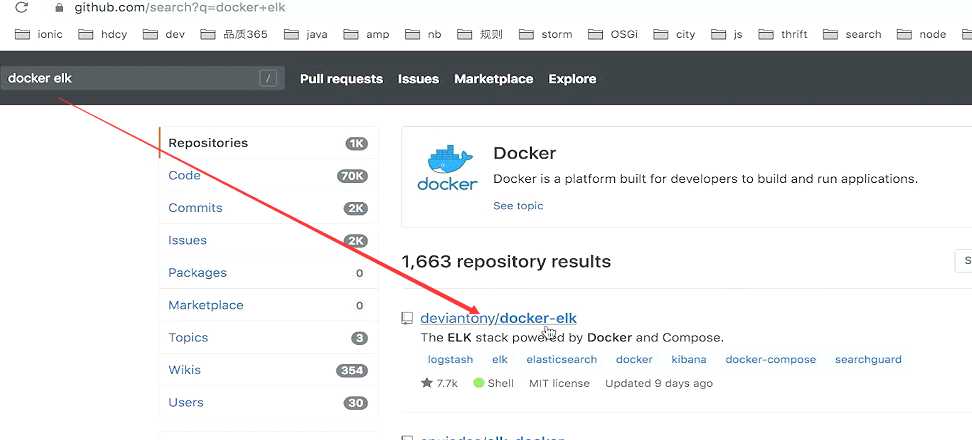Viewport: 972px width, 440px height.
Task: Click the green Shell language dot
Action: (479, 383)
